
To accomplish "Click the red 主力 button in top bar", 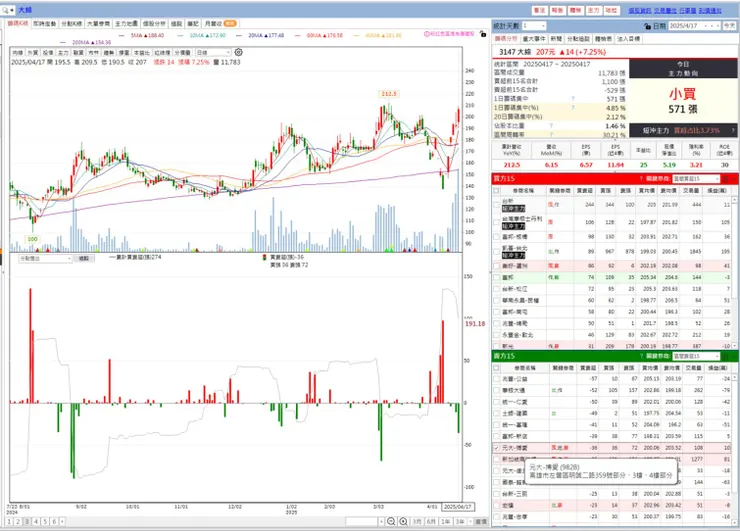I will tap(593, 10).
